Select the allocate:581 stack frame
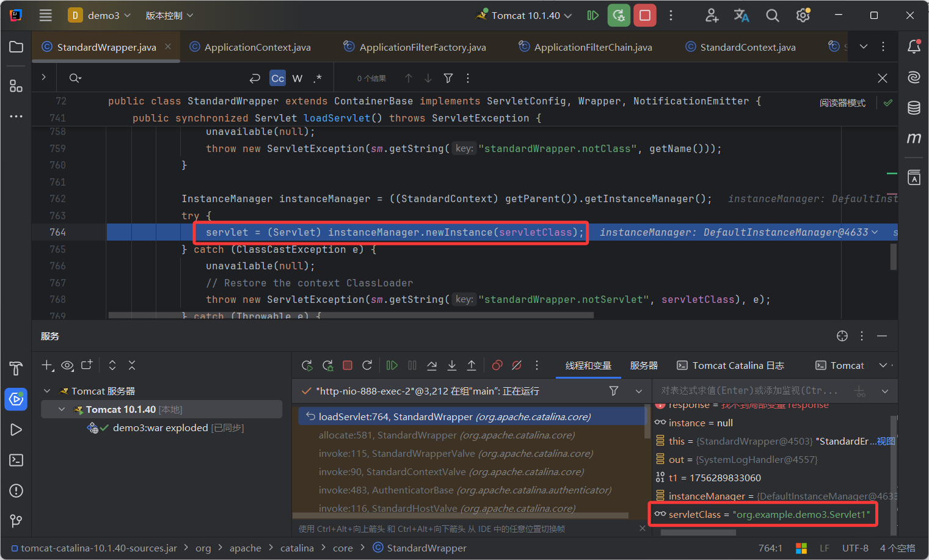 [446, 435]
